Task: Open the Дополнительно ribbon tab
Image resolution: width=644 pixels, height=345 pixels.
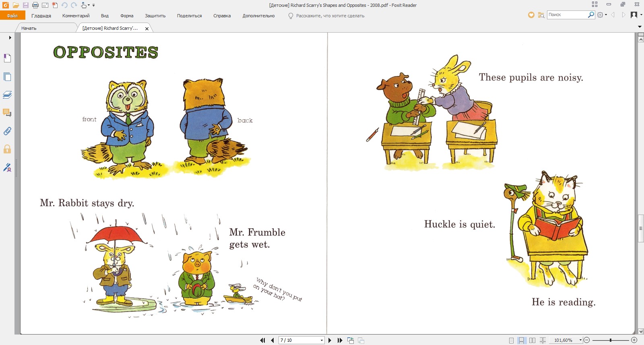Action: click(258, 16)
